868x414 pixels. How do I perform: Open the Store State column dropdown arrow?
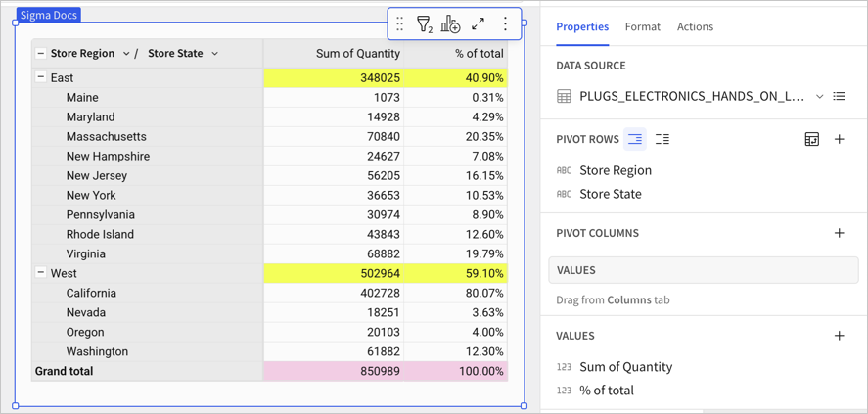pyautogui.click(x=214, y=54)
